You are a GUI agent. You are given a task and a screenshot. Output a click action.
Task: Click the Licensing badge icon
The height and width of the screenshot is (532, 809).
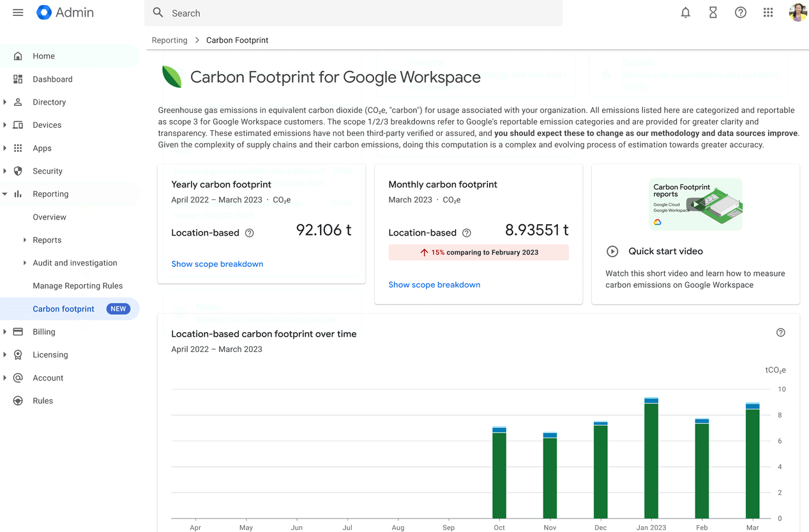[x=18, y=355]
